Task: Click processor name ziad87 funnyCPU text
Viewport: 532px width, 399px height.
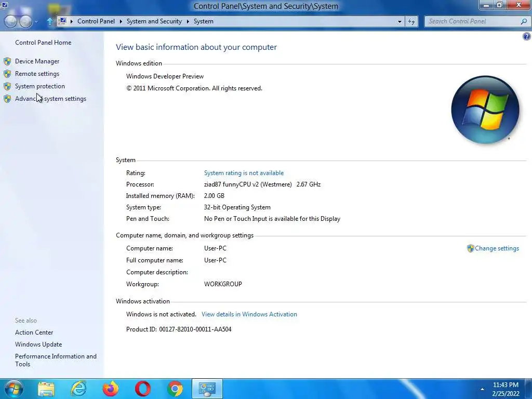Action: pos(248,184)
